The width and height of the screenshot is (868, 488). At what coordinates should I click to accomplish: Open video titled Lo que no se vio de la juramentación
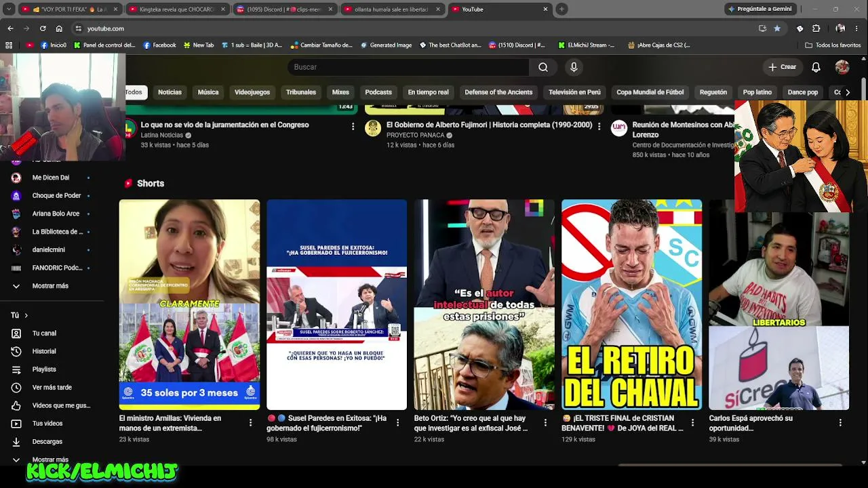(224, 125)
